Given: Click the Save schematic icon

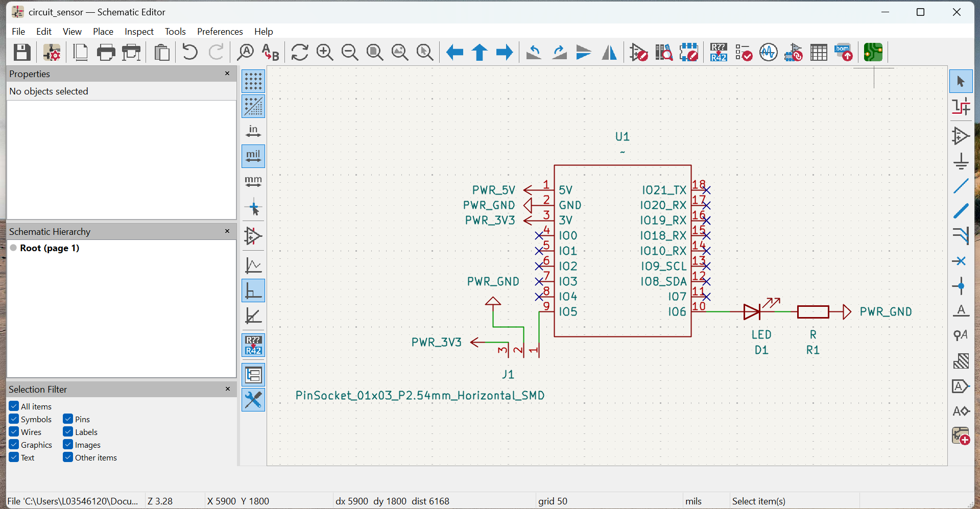Looking at the screenshot, I should [22, 52].
